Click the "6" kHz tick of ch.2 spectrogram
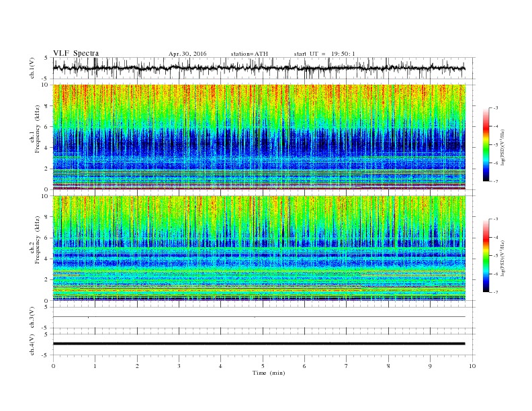The width and height of the screenshot is (532, 411). coord(46,238)
